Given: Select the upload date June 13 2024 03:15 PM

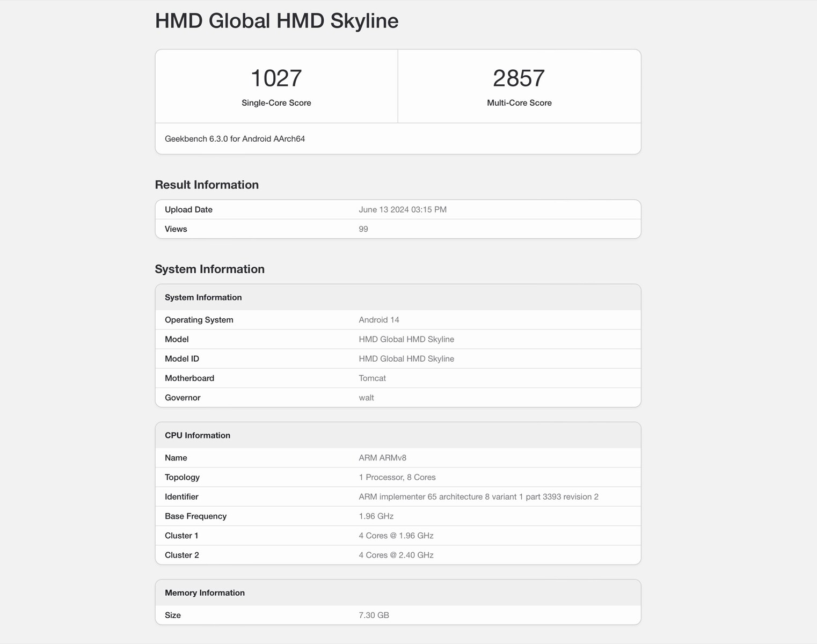Looking at the screenshot, I should [403, 210].
